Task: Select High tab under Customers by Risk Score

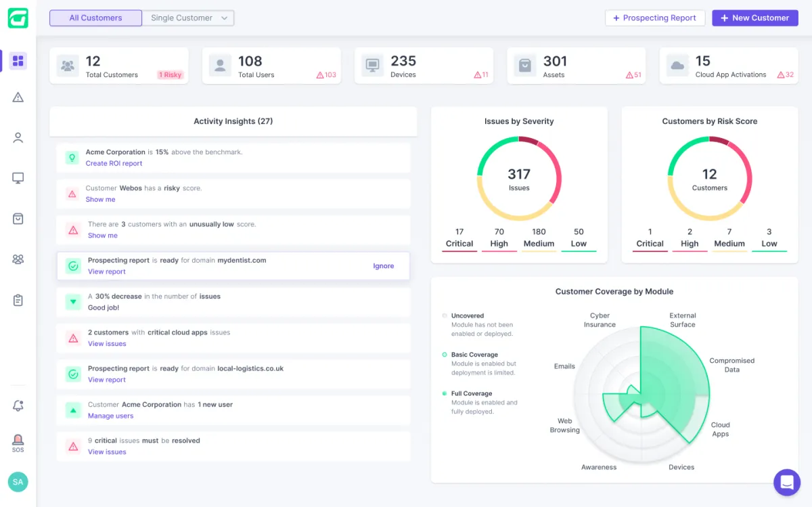Action: 690,238
